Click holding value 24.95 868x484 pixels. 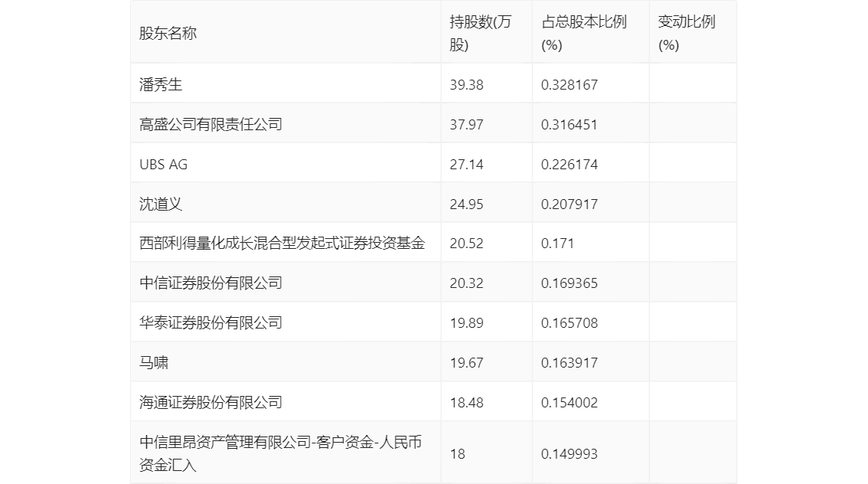tap(467, 204)
